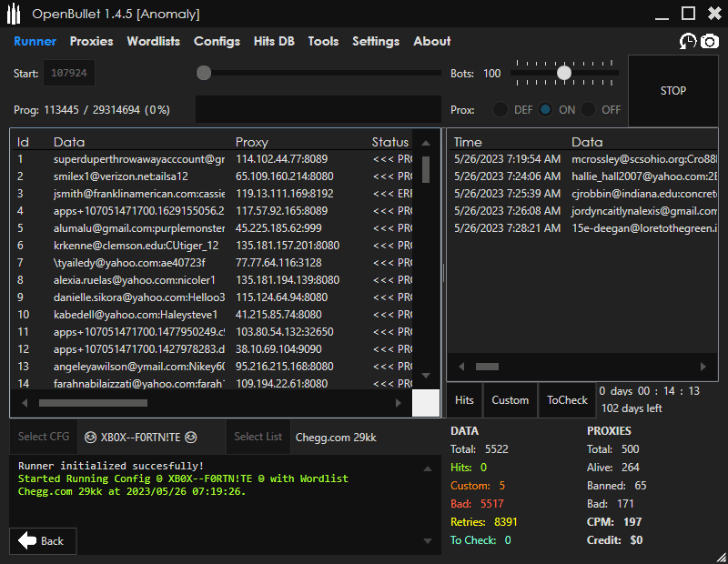The image size is (728, 564).
Task: Select the ON proxy radio button
Action: [x=545, y=109]
